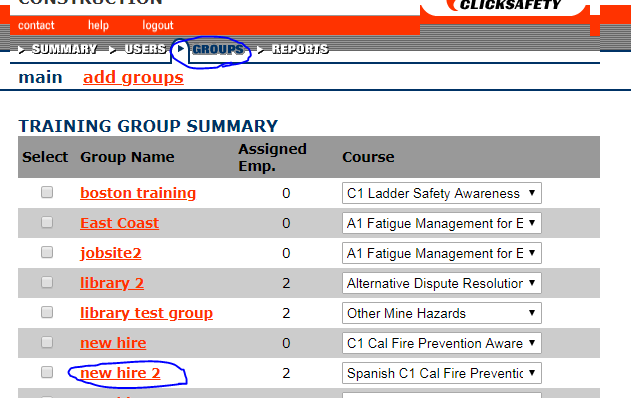Switch to the Users tab

coord(145,49)
